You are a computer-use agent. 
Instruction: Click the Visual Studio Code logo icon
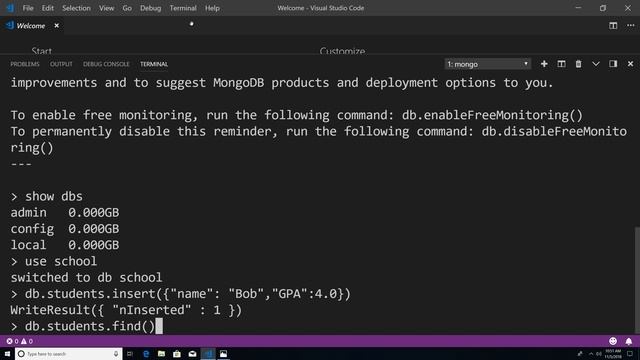[10, 8]
